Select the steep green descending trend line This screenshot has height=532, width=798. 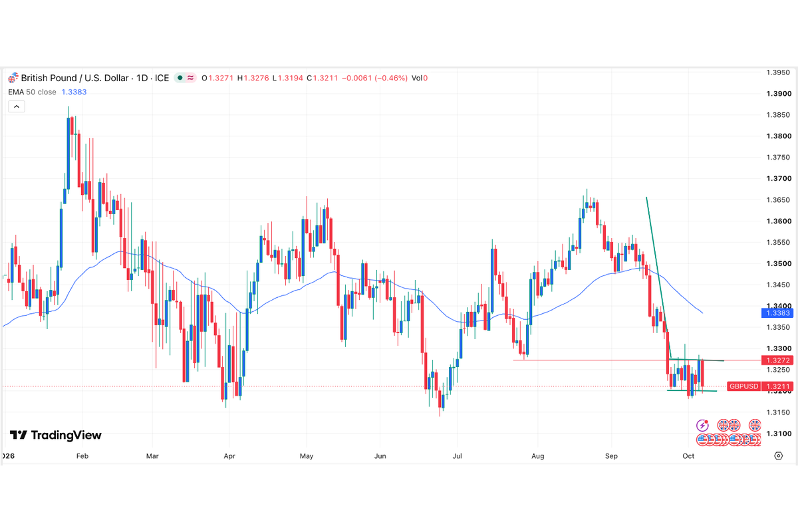coord(658,277)
